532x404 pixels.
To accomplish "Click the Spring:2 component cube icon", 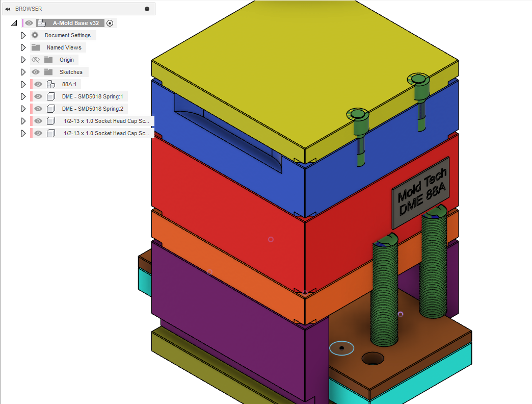I will [51, 109].
